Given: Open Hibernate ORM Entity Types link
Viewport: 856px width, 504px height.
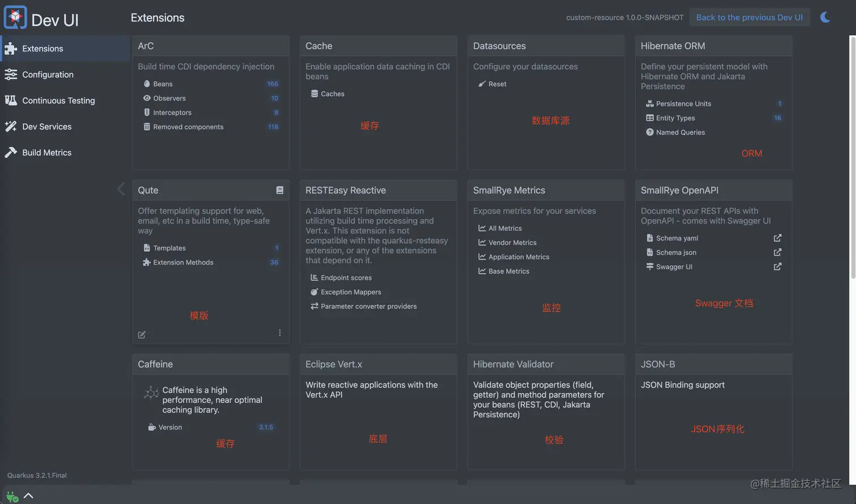Looking at the screenshot, I should pyautogui.click(x=675, y=118).
